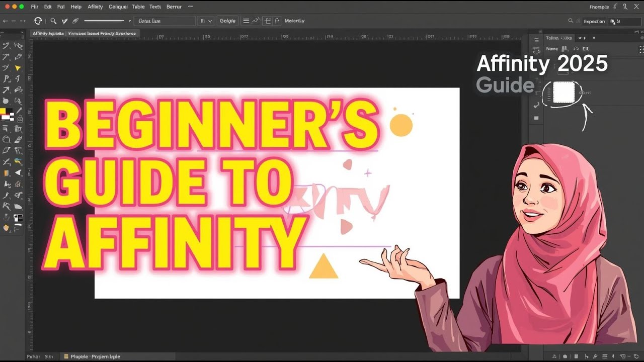Viewport: 644px width, 362px height.
Task: Select the yellow arrow pointer tool
Action: click(x=18, y=68)
